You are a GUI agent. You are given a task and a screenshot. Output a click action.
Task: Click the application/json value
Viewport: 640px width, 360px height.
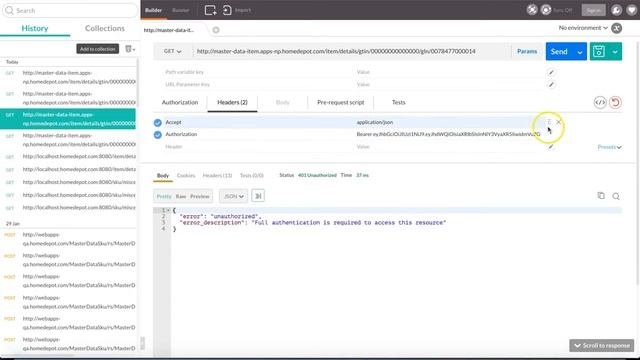pyautogui.click(x=375, y=122)
